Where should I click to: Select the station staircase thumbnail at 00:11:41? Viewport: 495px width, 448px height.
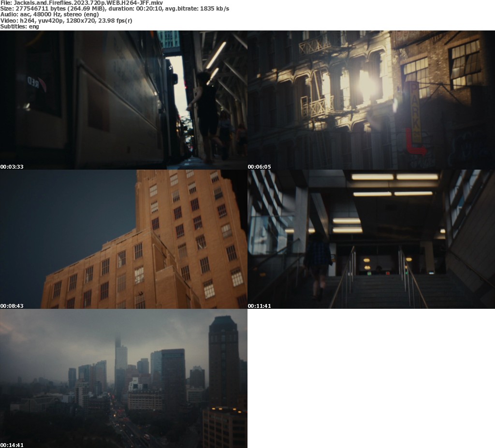point(371,239)
